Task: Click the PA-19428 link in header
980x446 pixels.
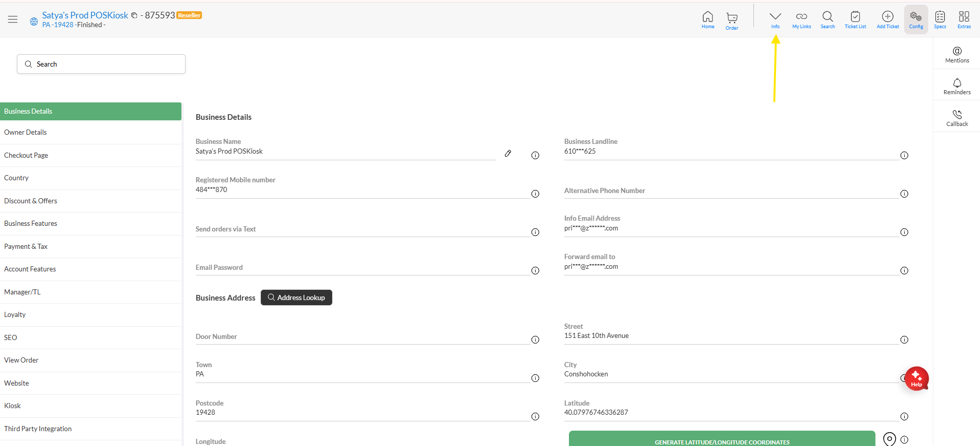Action: [x=58, y=25]
